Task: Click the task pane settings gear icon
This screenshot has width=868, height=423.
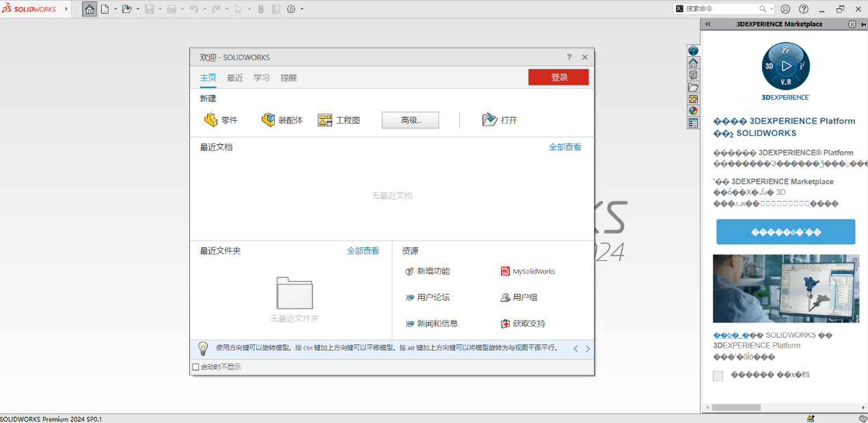Action: pyautogui.click(x=852, y=24)
